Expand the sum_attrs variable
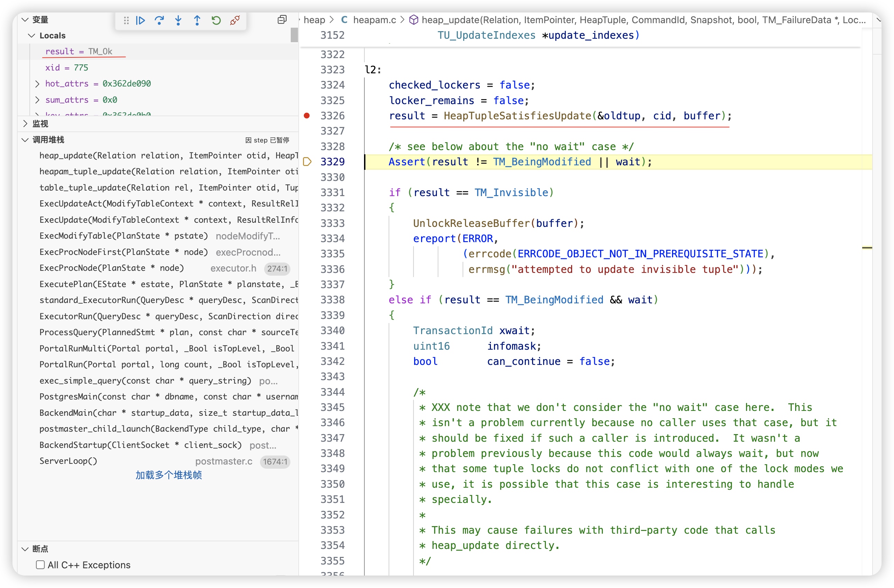Screen dimensions: 894x588 37,100
